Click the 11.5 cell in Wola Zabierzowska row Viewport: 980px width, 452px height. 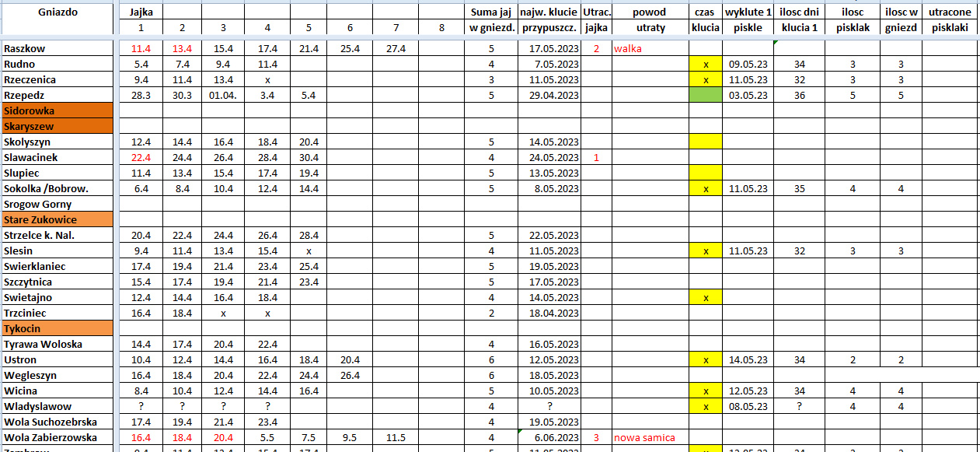pyautogui.click(x=396, y=437)
